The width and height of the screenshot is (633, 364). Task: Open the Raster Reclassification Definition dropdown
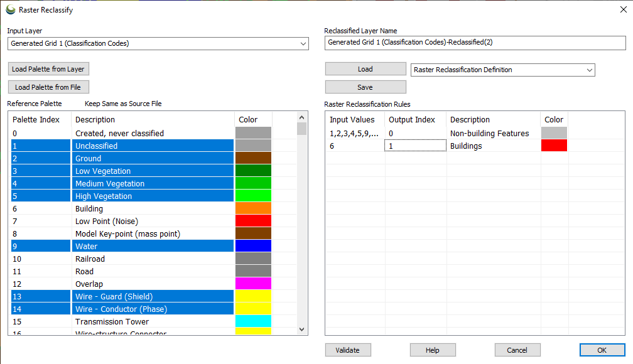[x=502, y=70]
